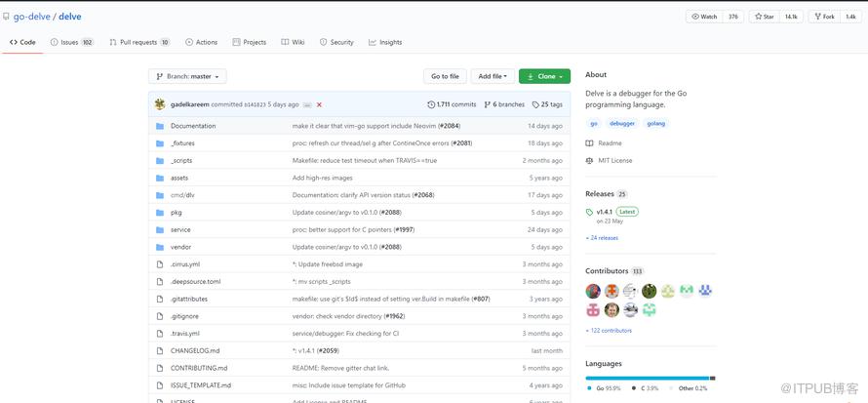This screenshot has height=403, width=868.
Task: Click the Documentation folder icon
Action: click(160, 126)
